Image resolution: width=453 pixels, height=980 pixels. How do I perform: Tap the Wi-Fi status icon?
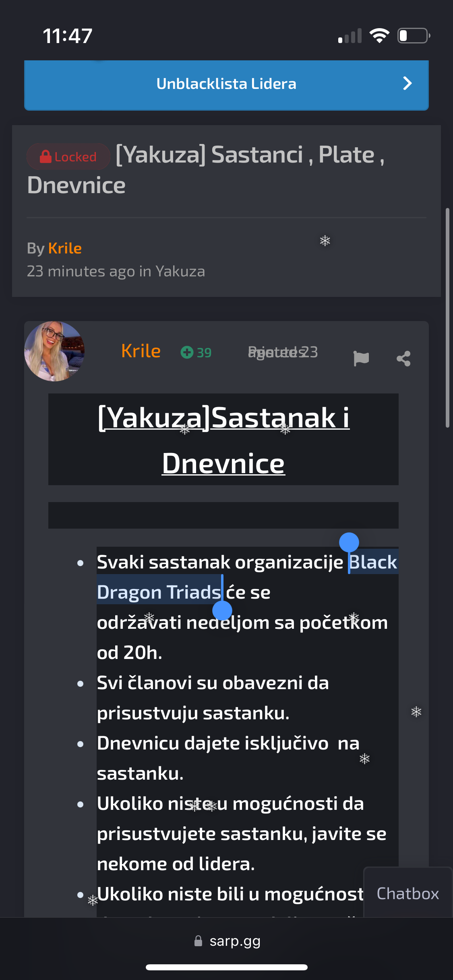[379, 36]
